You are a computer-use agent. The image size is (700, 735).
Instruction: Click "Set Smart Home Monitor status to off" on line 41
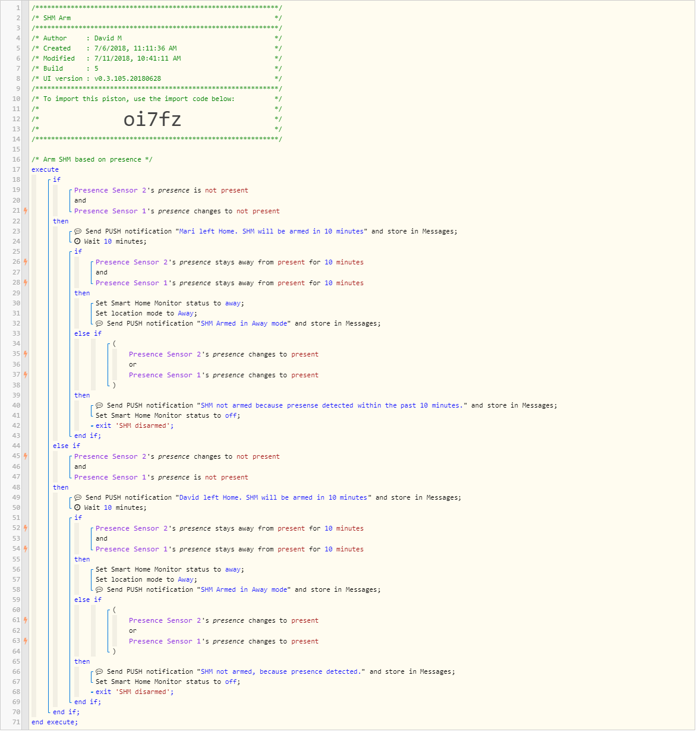[168, 416]
